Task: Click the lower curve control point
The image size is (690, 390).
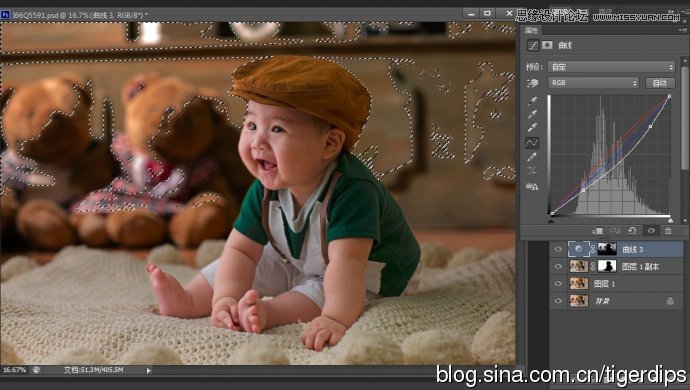Action: (x=583, y=190)
